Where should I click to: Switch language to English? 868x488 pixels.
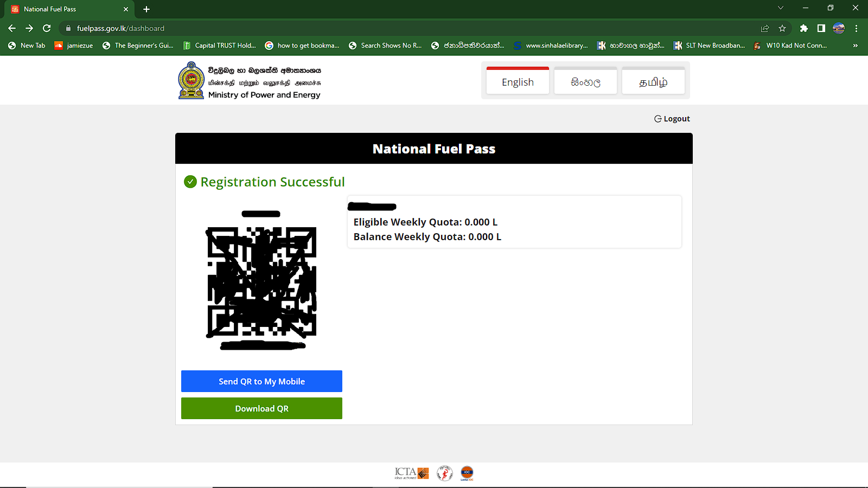click(518, 81)
